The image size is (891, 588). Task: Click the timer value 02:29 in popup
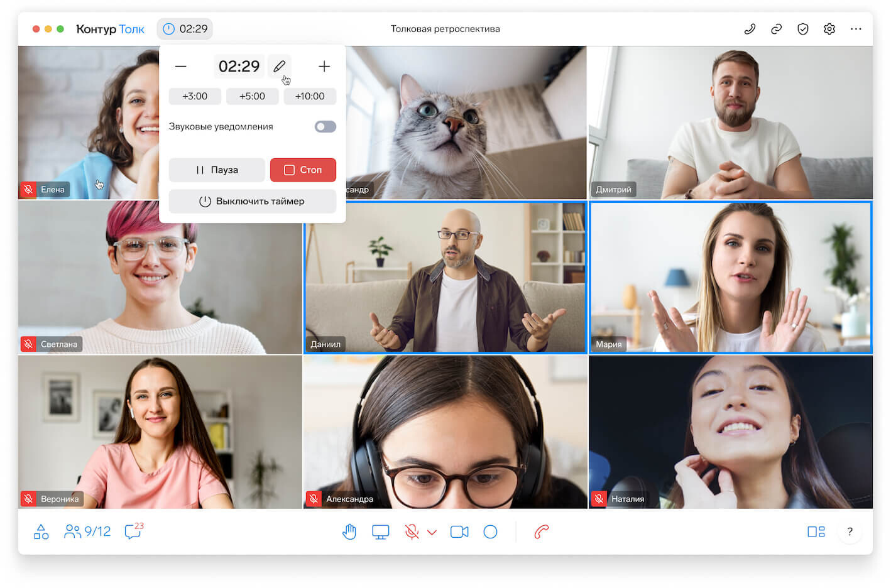click(239, 66)
